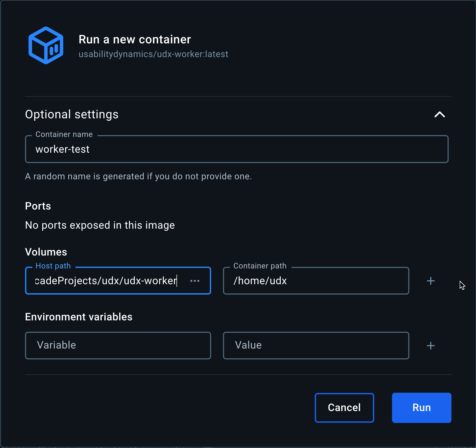Cancel the new container dialog
476x448 pixels.
(x=344, y=408)
